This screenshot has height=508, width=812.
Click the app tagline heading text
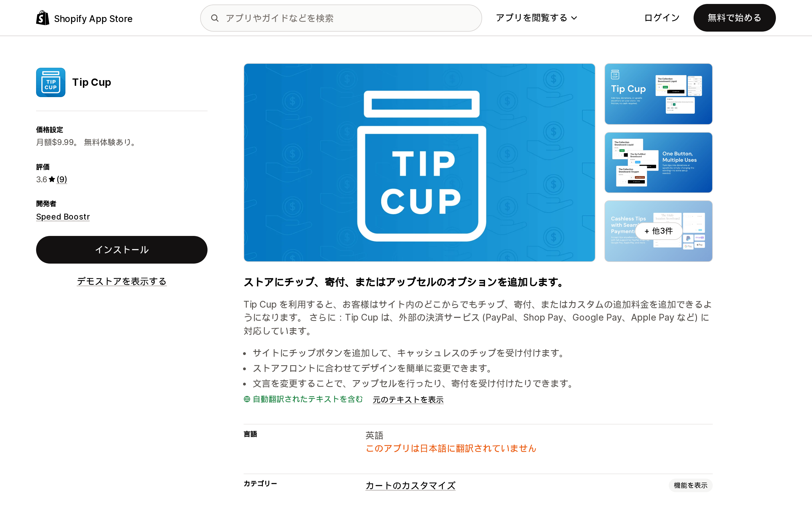(405, 282)
